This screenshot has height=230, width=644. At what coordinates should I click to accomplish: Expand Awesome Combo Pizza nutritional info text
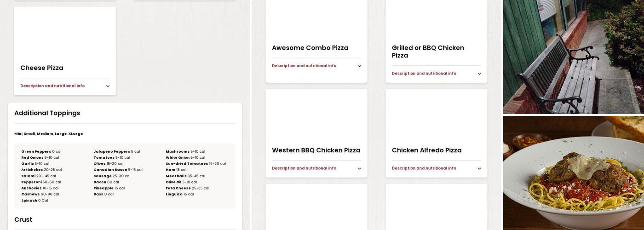[304, 66]
